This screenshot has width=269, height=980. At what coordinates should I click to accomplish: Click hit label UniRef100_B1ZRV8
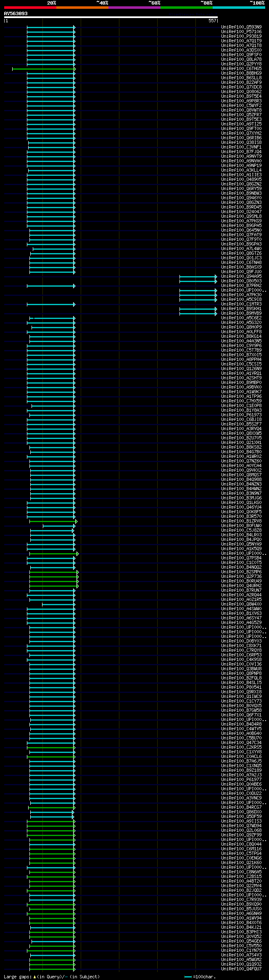(x=241, y=521)
